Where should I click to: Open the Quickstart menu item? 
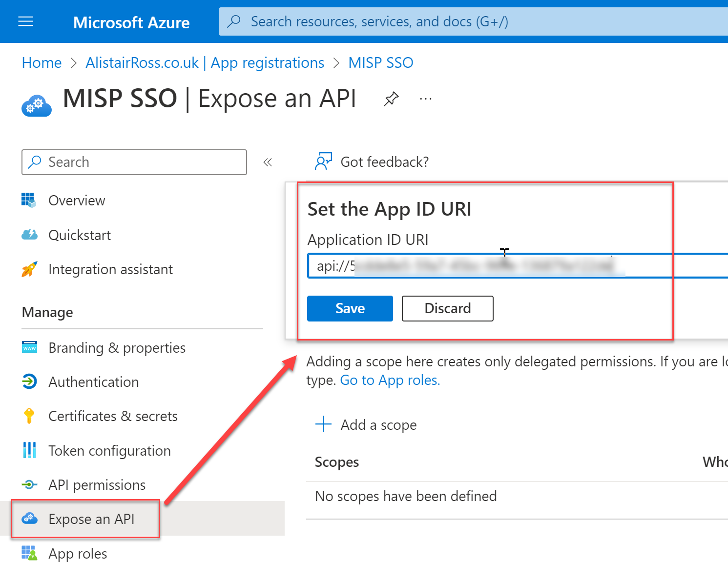[80, 235]
